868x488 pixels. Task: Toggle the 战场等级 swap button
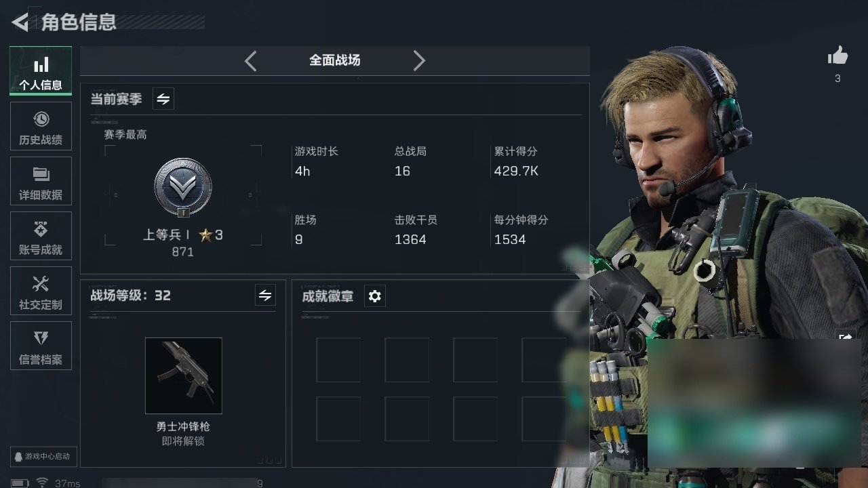[265, 296]
